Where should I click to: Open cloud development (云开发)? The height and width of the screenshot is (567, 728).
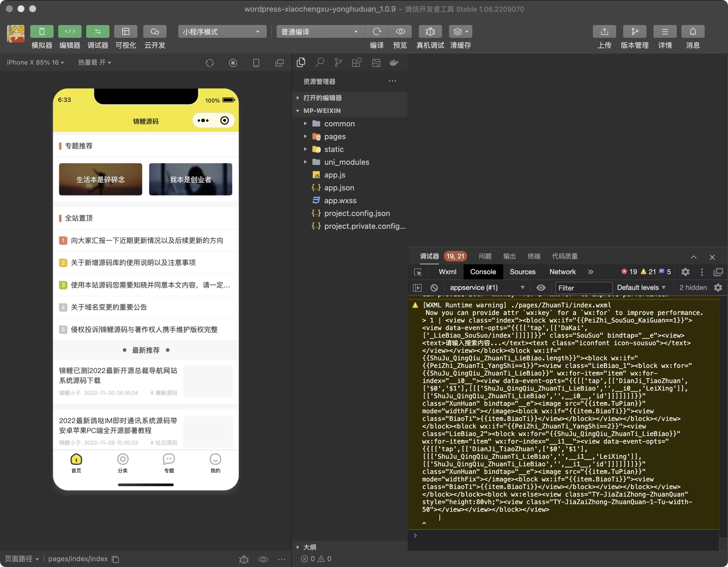pyautogui.click(x=155, y=32)
